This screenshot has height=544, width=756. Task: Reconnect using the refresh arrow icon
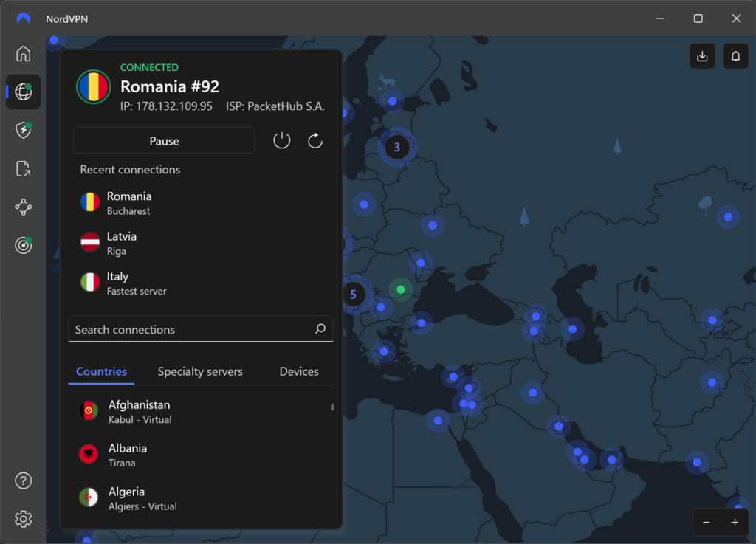click(315, 141)
